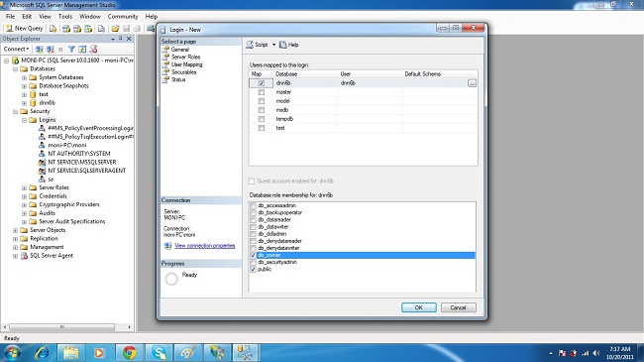
Task: Open the Script dropdown arrow
Action: pos(273,45)
